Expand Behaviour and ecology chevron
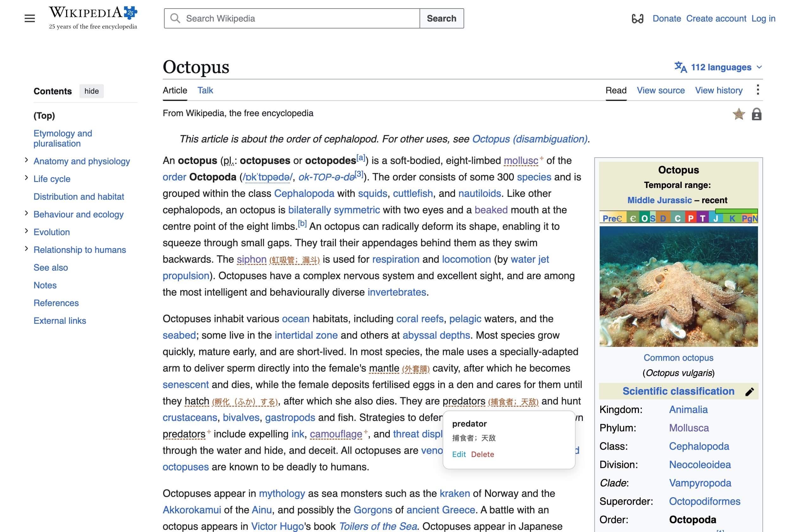 27,213
